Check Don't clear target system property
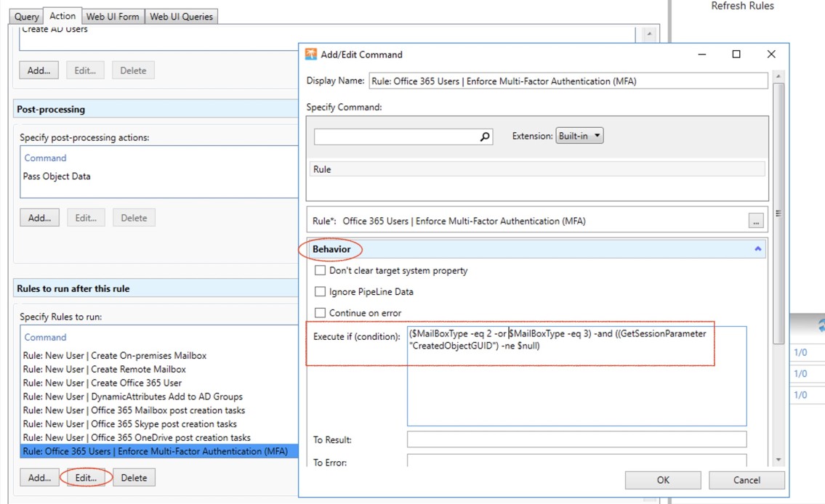This screenshot has height=504, width=825. click(320, 271)
